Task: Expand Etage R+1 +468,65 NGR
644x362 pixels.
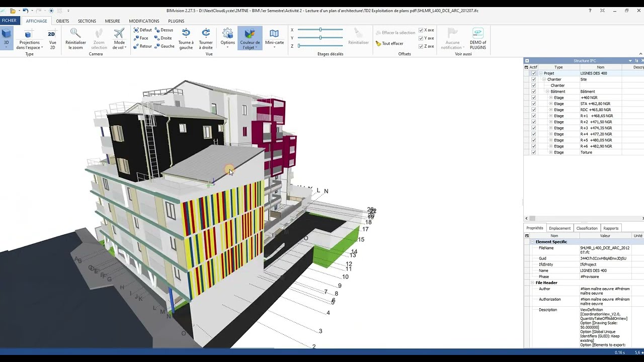Action: (x=551, y=116)
